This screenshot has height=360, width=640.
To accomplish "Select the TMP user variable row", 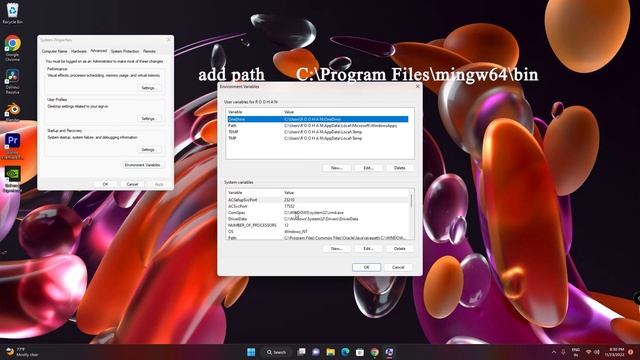I will pos(318,138).
